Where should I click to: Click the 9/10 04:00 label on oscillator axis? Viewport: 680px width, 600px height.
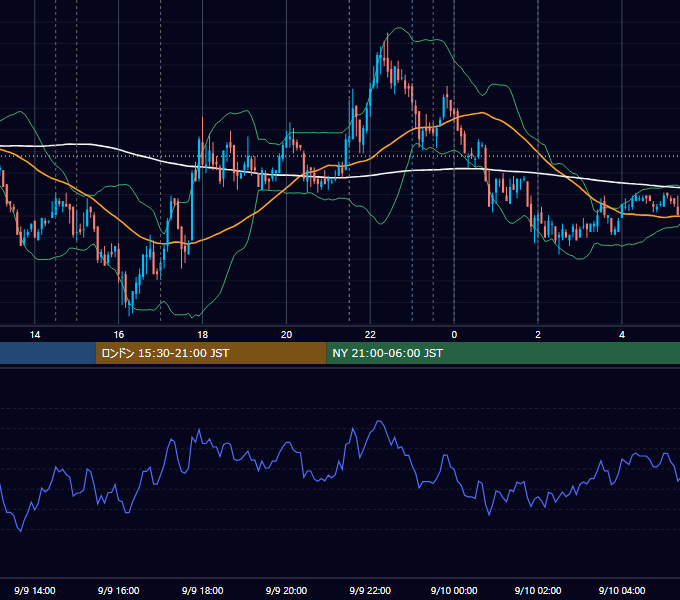point(622,590)
